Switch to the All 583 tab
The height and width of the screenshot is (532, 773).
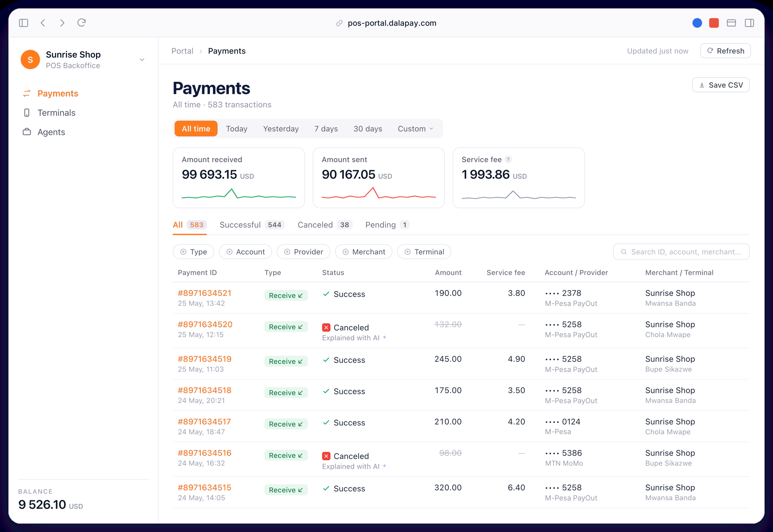pyautogui.click(x=190, y=225)
